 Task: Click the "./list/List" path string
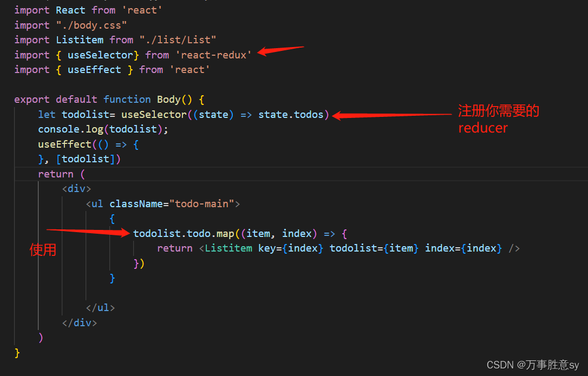(x=178, y=39)
